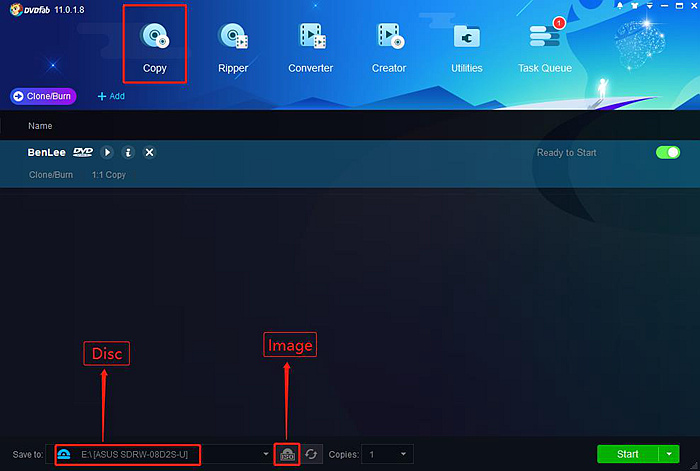
Task: Click the Ready to Start status text
Action: (567, 153)
